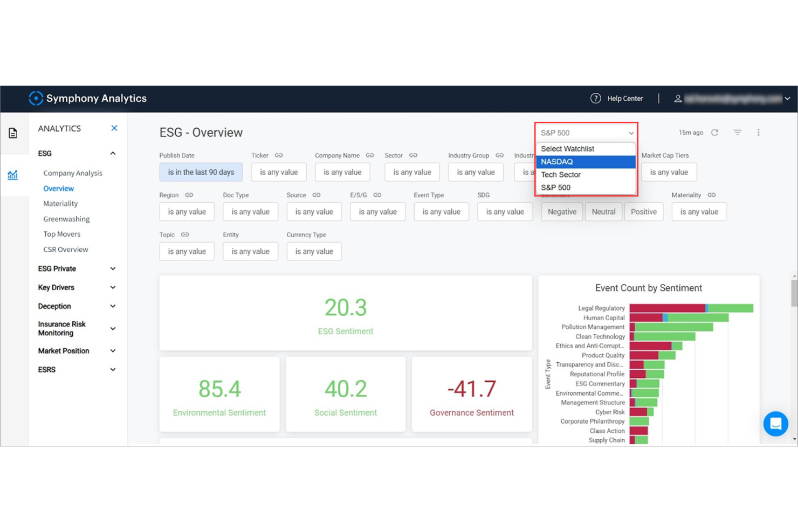Click the Legal Regulatory red bar segment
Screen dimensions: 798x532
[x=668, y=308]
